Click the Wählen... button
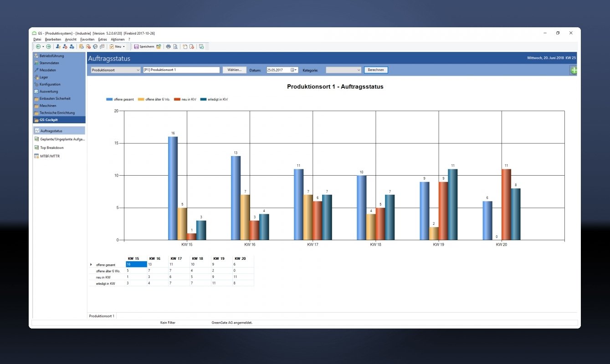 [x=235, y=70]
